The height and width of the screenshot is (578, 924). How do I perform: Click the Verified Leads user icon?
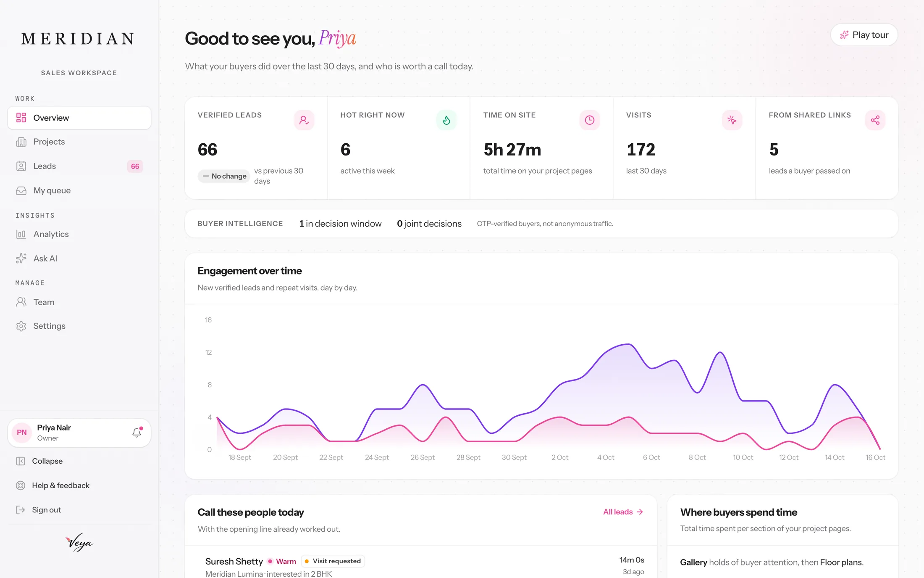pyautogui.click(x=304, y=120)
